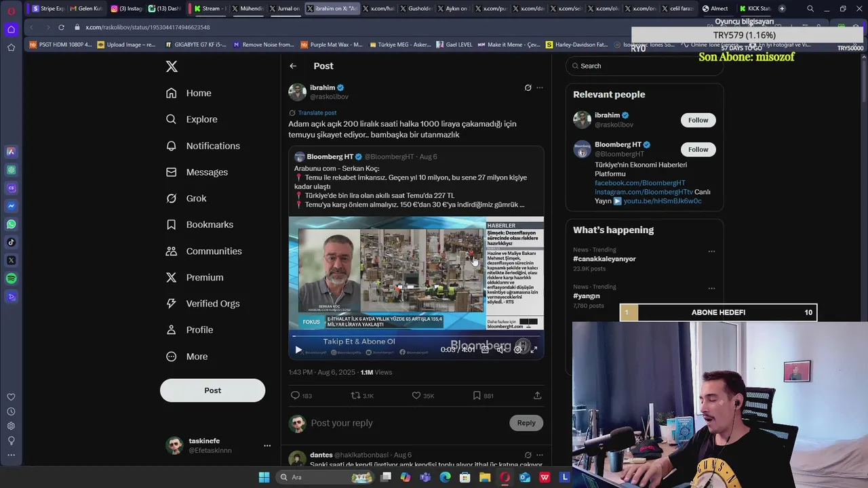Viewport: 868px width, 488px height.
Task: Switch to the Almect browser tab
Action: 715,8
